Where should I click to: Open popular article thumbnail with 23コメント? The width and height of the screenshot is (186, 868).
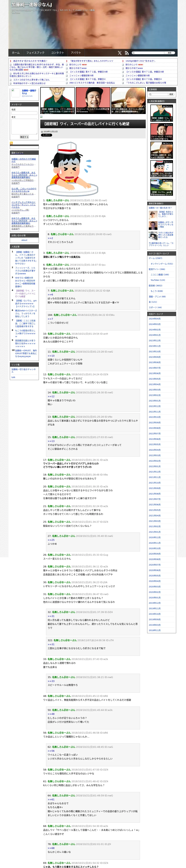(161, 113)
